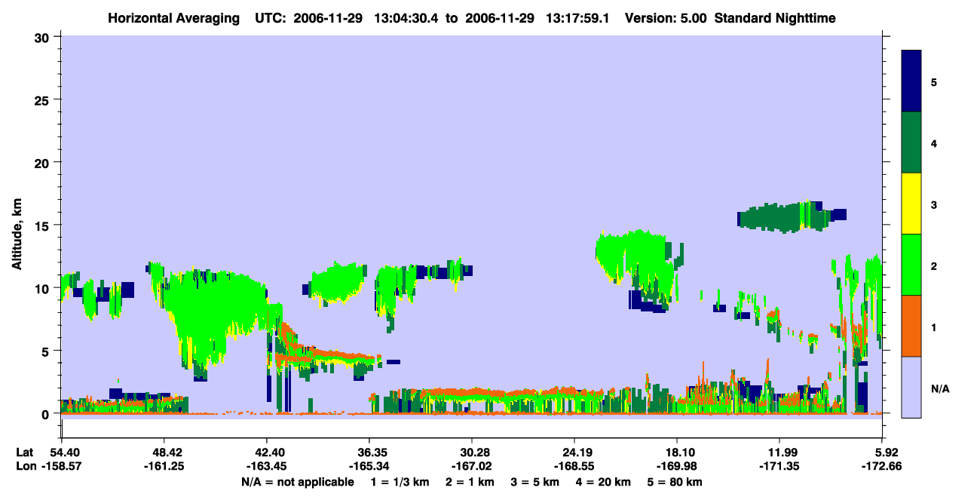The height and width of the screenshot is (503, 980).
Task: Click the longitude value -168.55
Action: pyautogui.click(x=574, y=467)
